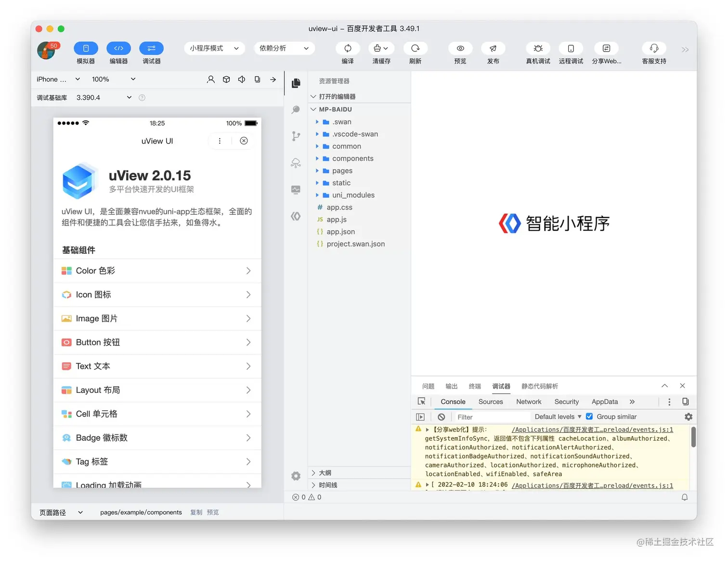Image resolution: width=728 pixels, height=561 pixels.
Task: Toggle the console sidebar panel icon
Action: point(420,417)
